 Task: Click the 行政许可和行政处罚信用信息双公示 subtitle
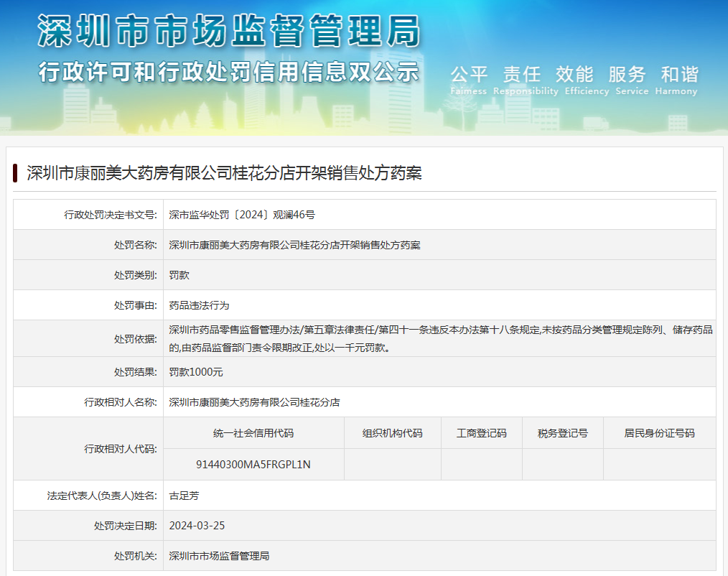[229, 72]
